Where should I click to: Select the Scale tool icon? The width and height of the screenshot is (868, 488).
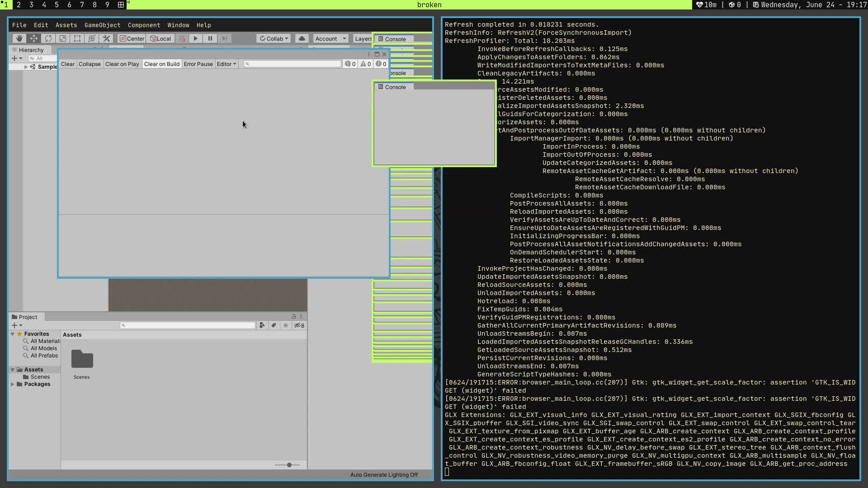point(63,38)
